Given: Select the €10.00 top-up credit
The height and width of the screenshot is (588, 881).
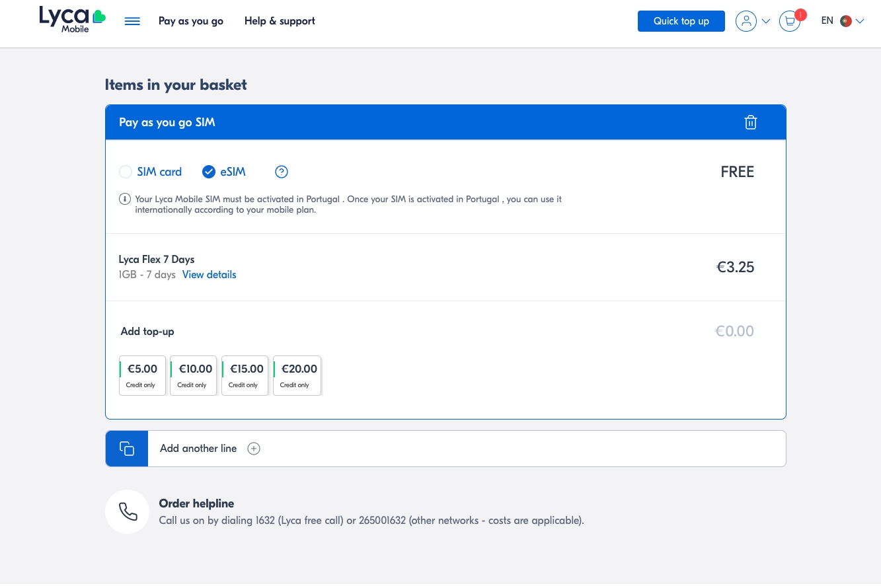Looking at the screenshot, I should [193, 375].
